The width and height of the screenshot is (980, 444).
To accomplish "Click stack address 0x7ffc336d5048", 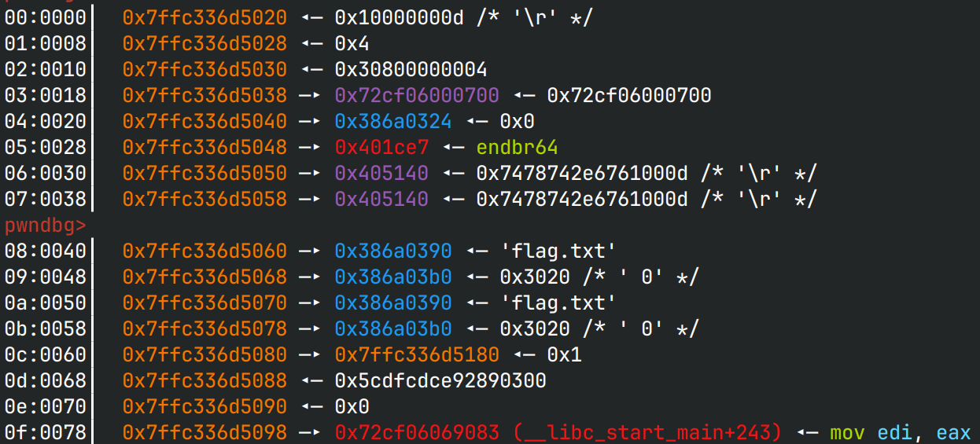I will [204, 147].
